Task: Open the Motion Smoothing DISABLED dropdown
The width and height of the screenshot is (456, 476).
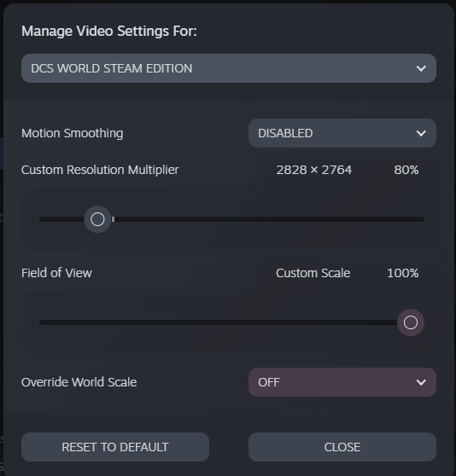Action: 342,133
